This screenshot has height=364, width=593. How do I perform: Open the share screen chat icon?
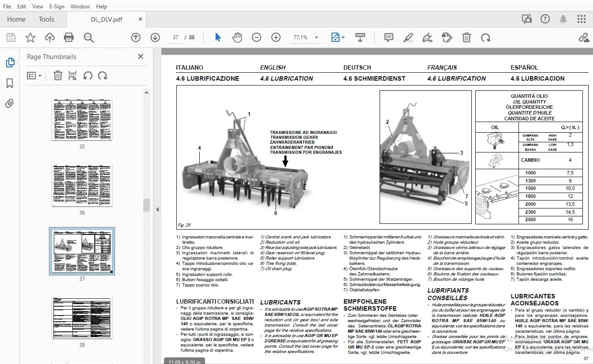tap(526, 19)
